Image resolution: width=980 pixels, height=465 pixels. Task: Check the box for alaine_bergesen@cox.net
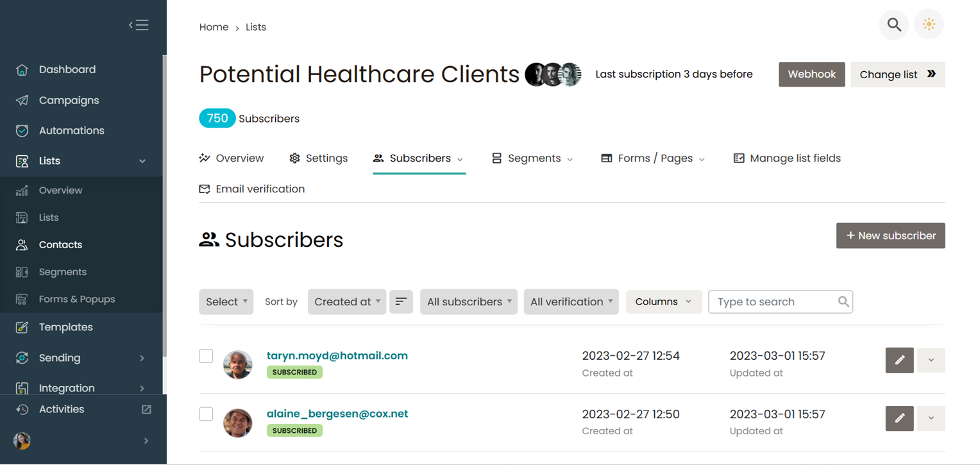coord(206,414)
